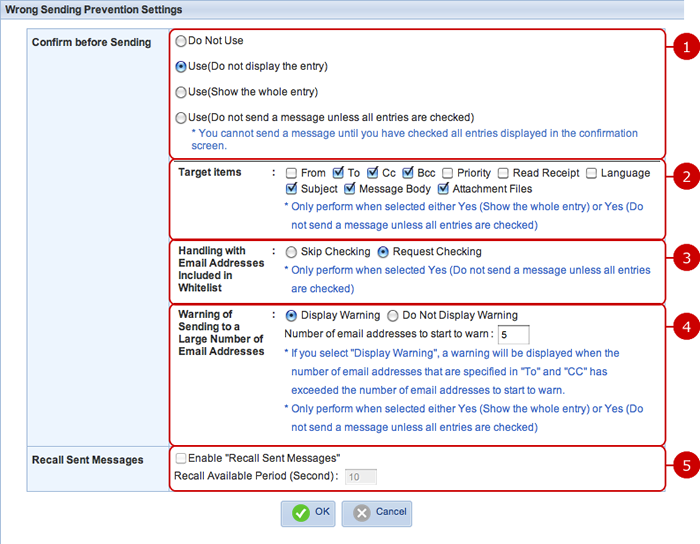Check the "Priority" target item
Viewport: 700px width, 544px height.
(x=448, y=173)
